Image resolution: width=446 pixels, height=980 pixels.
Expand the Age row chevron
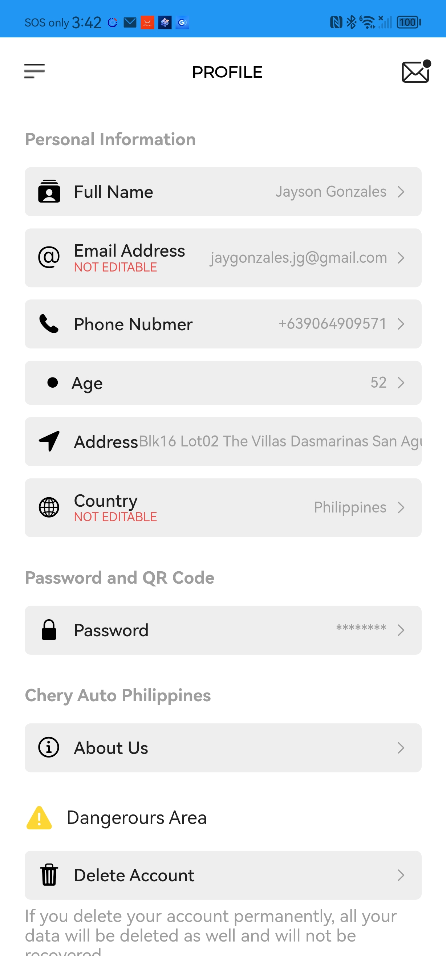click(401, 382)
